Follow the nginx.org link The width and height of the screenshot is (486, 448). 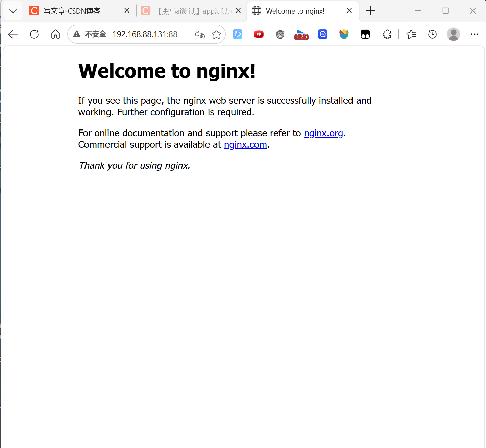[323, 133]
